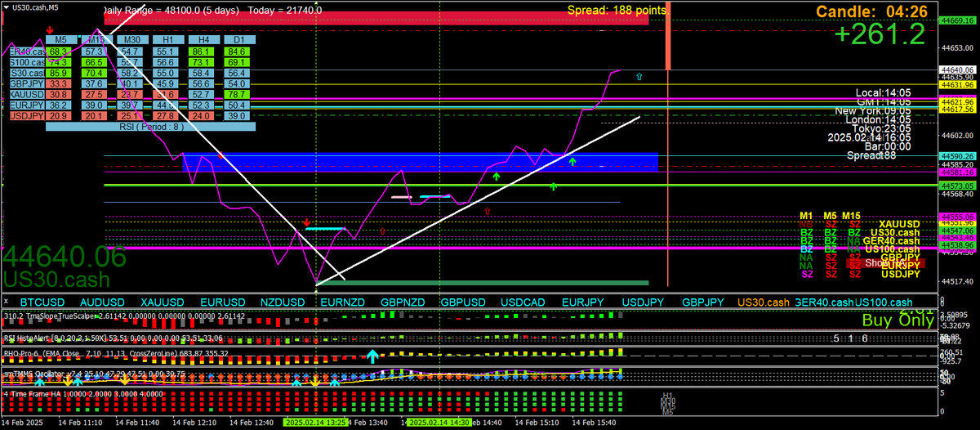Click the RHO-Pro-6 indicator label
This screenshot has width=980, height=430.
click(x=116, y=354)
